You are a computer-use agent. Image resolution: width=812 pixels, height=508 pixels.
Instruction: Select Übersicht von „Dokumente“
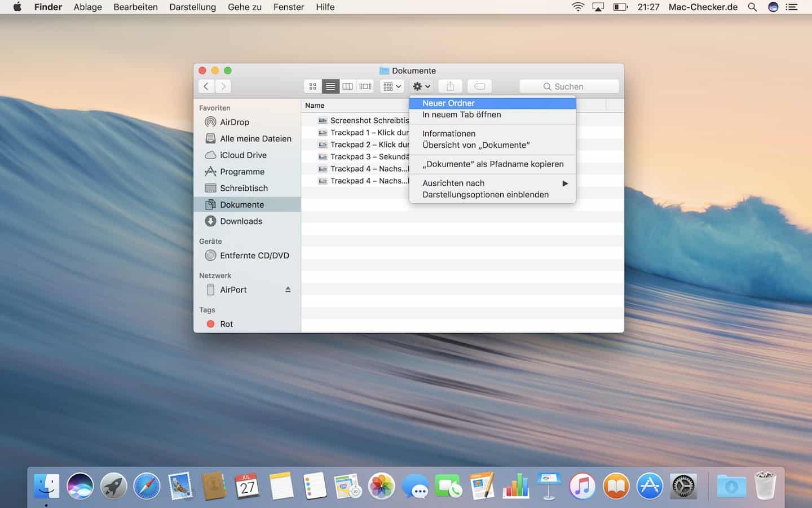(x=492, y=145)
